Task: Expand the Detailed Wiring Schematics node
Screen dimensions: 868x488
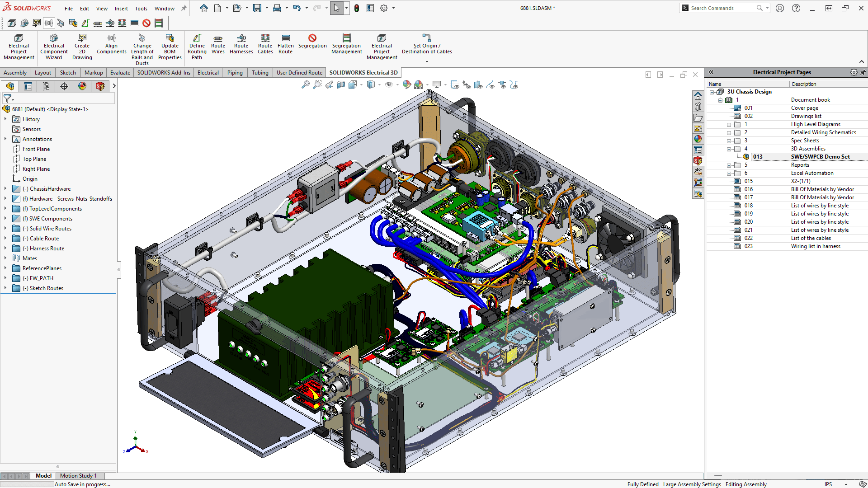Action: (x=728, y=132)
